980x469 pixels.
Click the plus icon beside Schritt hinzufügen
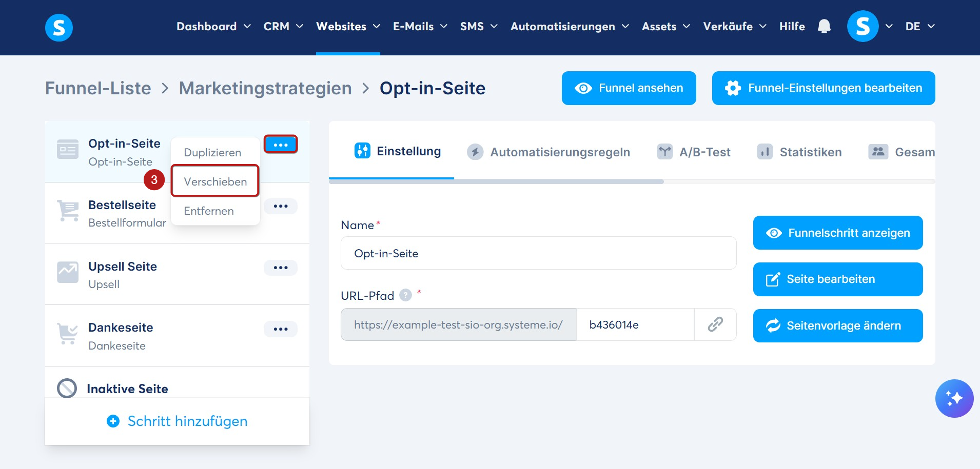tap(113, 421)
